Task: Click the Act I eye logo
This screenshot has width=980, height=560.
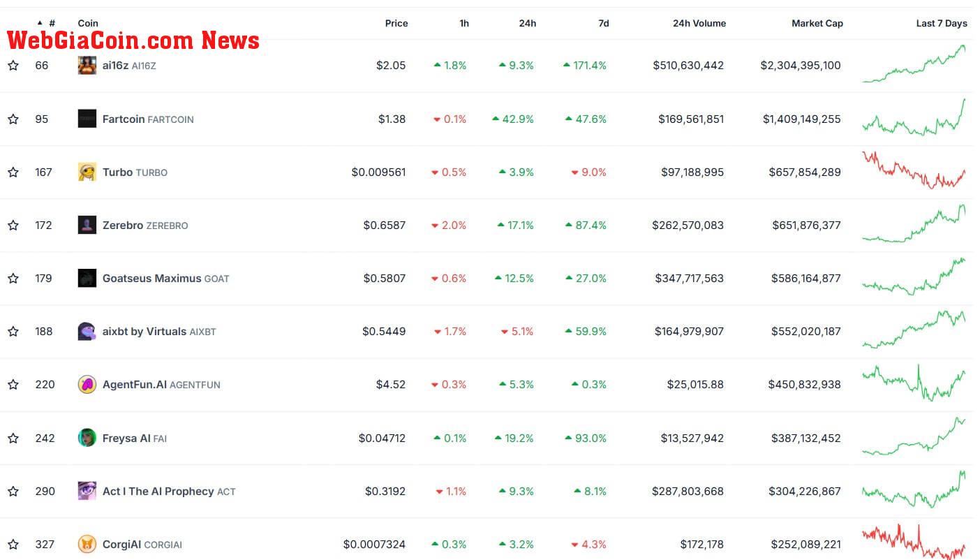Action: [87, 491]
